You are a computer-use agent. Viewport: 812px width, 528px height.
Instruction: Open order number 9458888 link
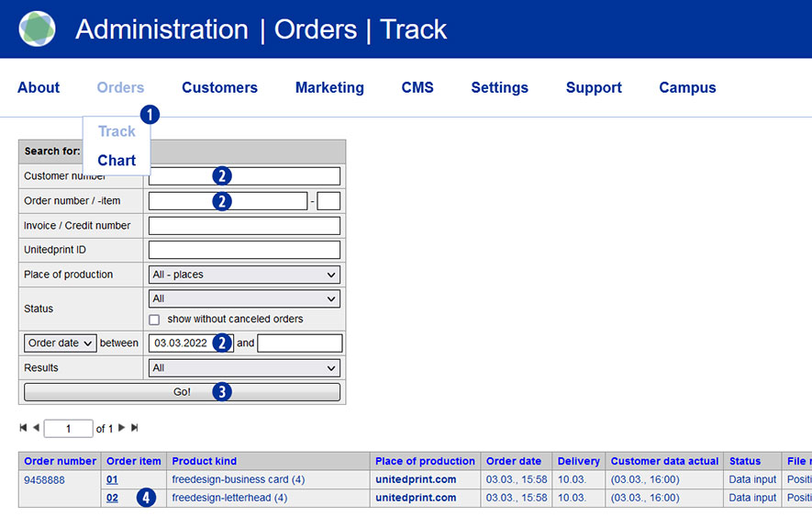44,480
